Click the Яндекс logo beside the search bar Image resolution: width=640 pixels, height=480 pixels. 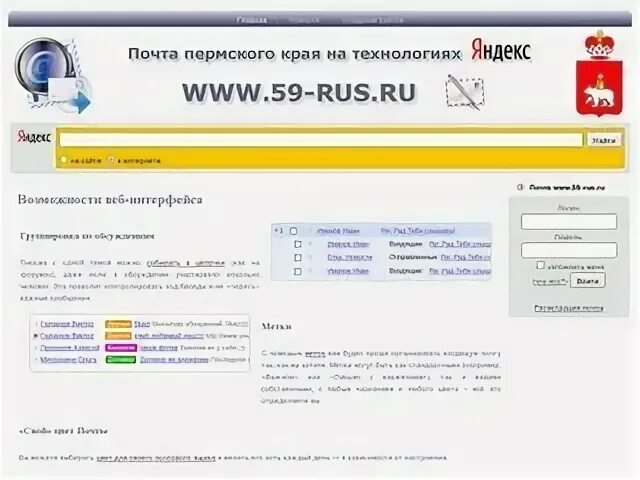[34, 137]
